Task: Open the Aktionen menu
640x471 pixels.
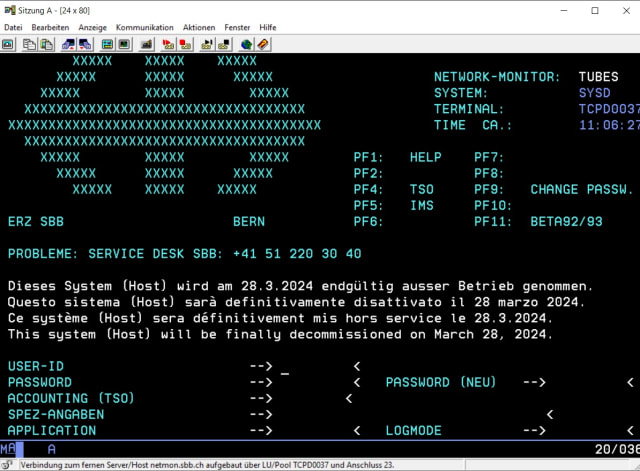Action: (199, 27)
